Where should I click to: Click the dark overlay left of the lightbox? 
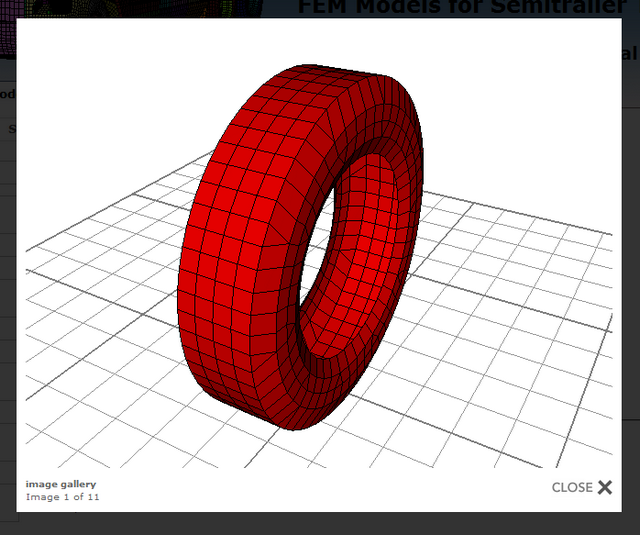click(x=8, y=300)
